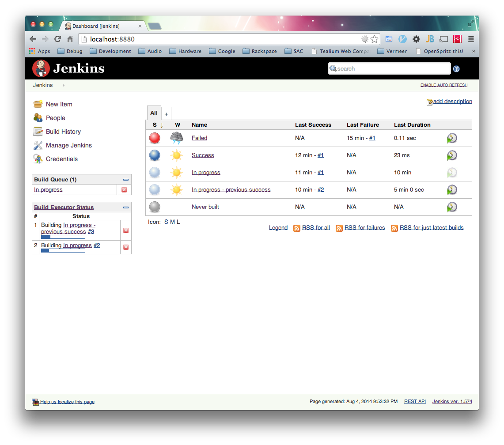Bookmark page with star icon
Image resolution: width=504 pixels, height=445 pixels.
[x=375, y=39]
